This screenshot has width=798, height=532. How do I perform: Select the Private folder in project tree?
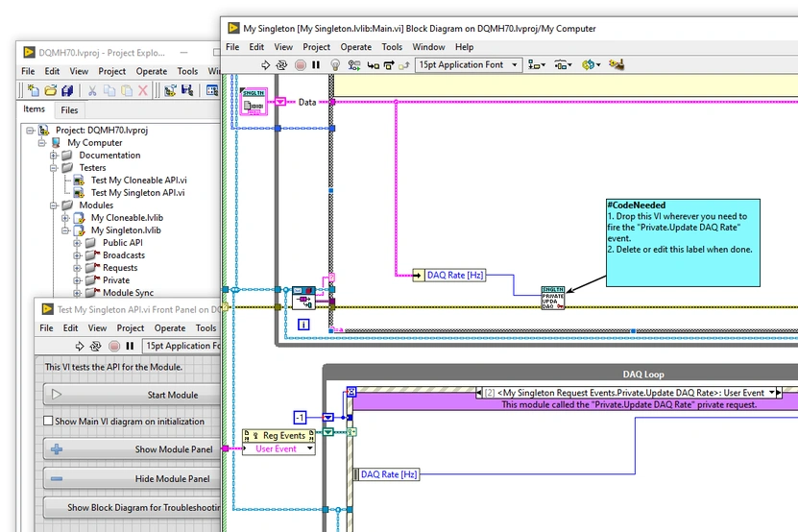(x=116, y=280)
